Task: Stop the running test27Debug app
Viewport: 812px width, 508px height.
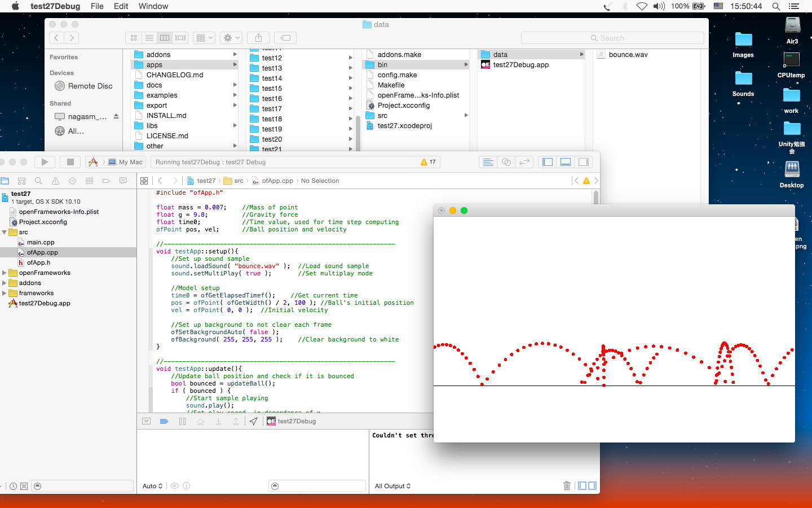Action: click(x=70, y=162)
